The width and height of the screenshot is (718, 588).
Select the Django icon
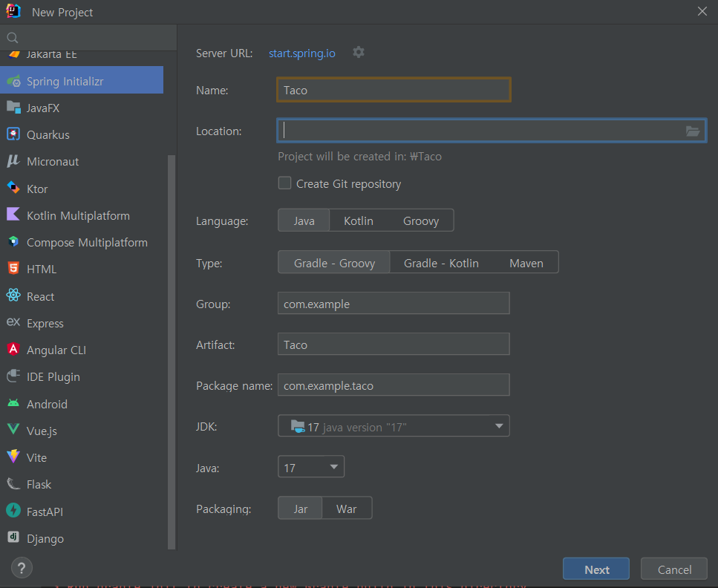click(x=14, y=538)
